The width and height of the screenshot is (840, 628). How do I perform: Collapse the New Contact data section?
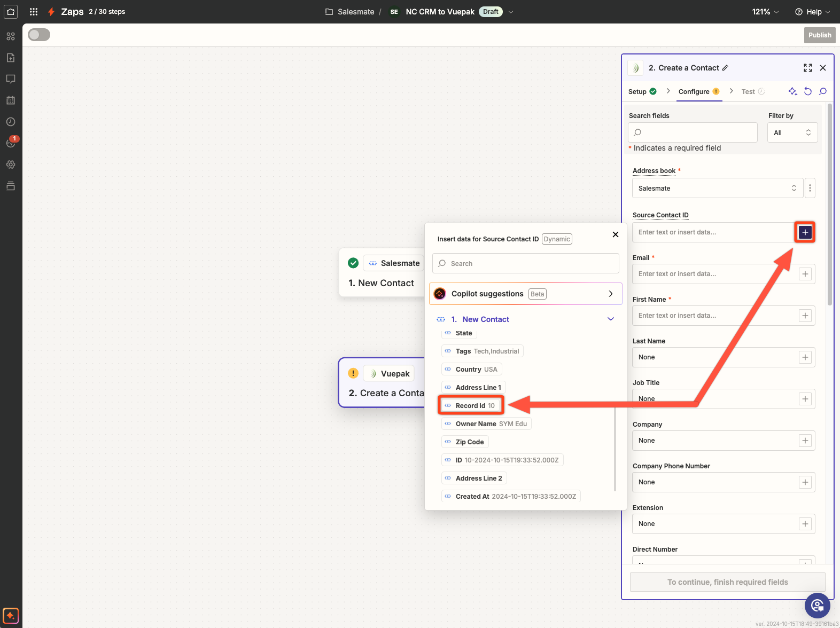[x=611, y=319]
